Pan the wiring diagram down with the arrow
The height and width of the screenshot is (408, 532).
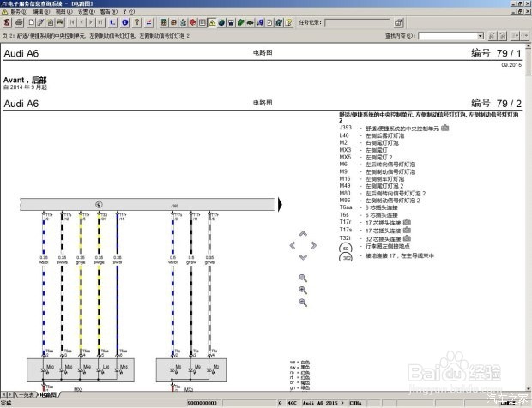[303, 257]
